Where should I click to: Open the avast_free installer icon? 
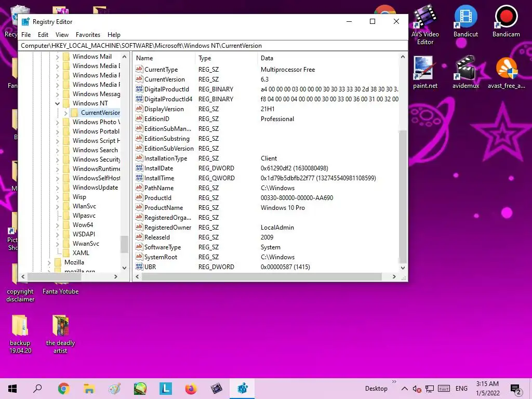coord(506,73)
